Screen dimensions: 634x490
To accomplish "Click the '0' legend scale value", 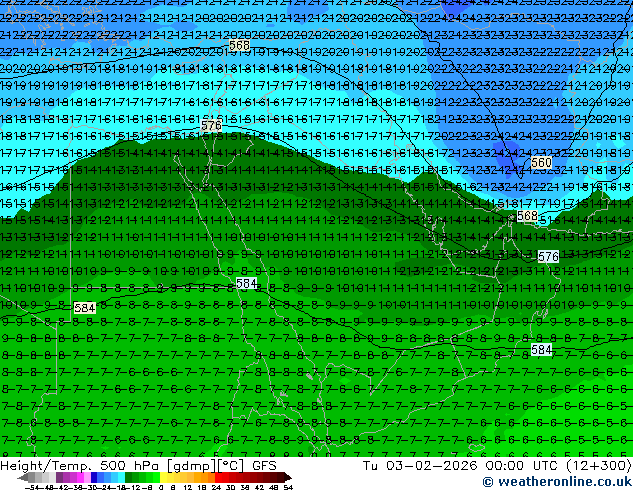I will (161, 488).
